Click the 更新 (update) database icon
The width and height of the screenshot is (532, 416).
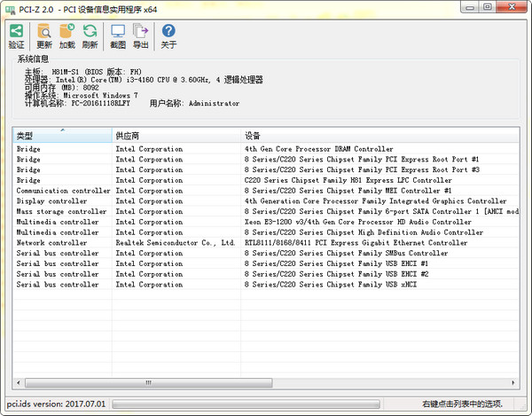coord(44,31)
